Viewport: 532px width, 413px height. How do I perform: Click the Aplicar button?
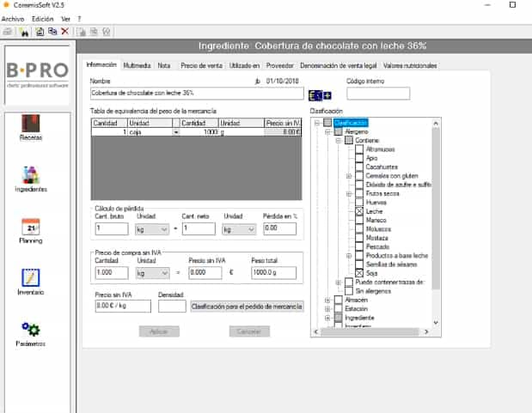pyautogui.click(x=159, y=331)
